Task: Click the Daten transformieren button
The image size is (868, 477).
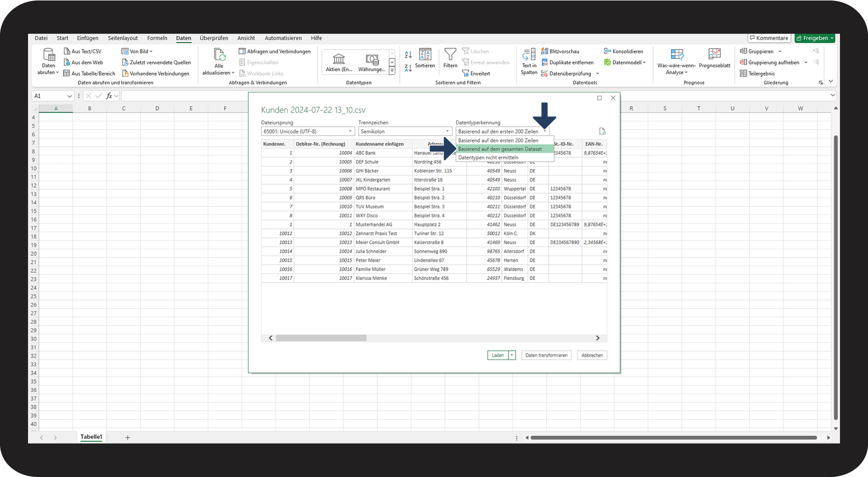Action: 546,355
